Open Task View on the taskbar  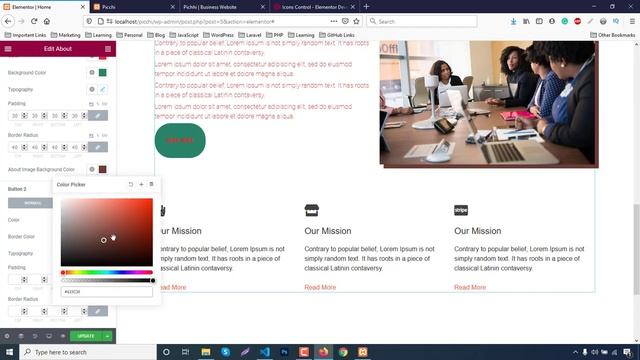[x=185, y=352]
